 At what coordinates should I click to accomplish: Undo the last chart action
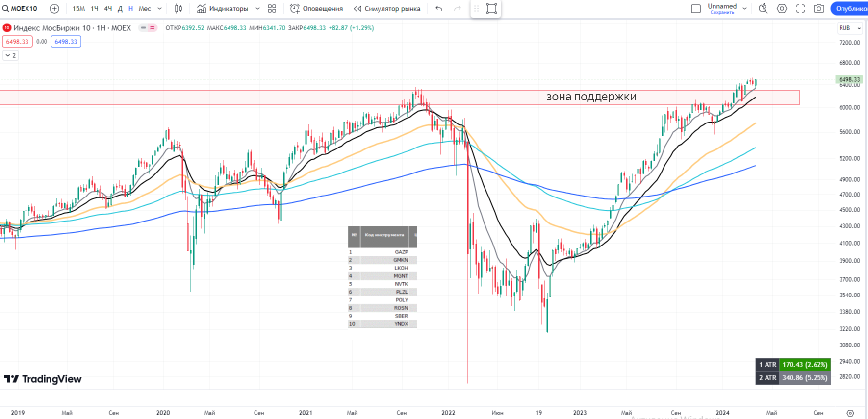pos(439,9)
